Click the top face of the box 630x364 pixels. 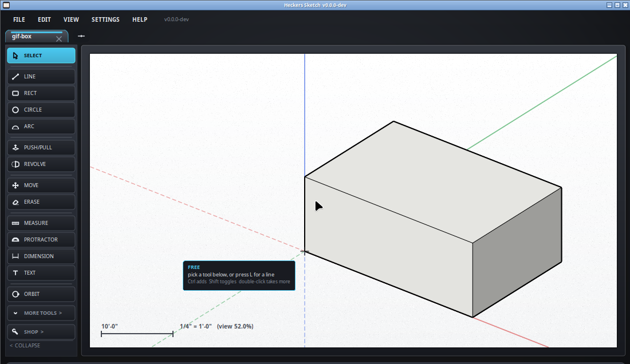point(434,181)
